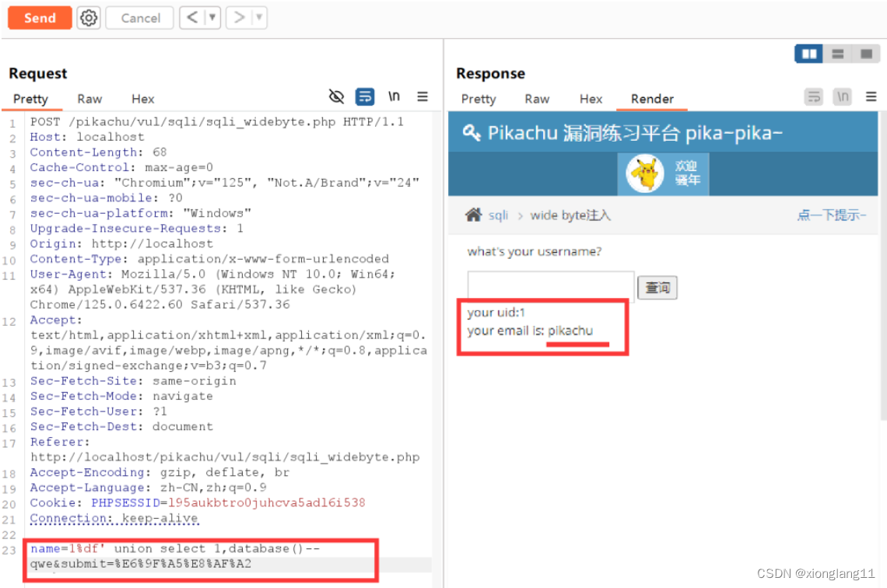
Task: Click the orange Send button
Action: pyautogui.click(x=40, y=18)
